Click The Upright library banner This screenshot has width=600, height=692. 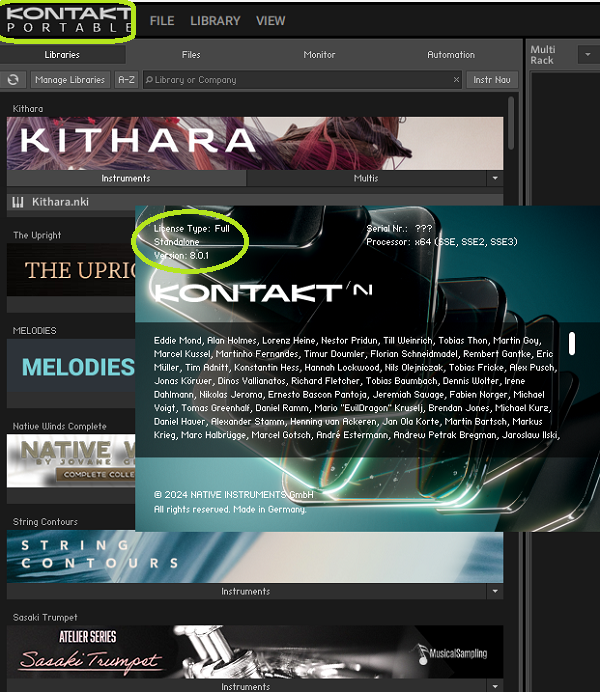pos(71,269)
